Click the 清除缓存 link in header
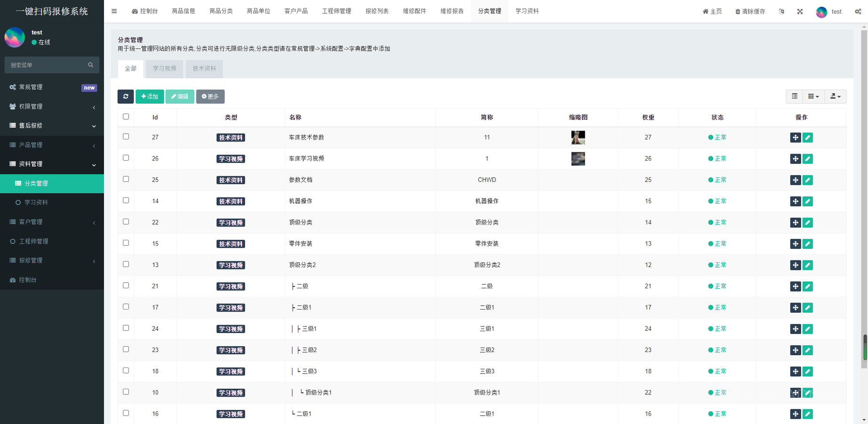The height and width of the screenshot is (424, 868). tap(750, 11)
